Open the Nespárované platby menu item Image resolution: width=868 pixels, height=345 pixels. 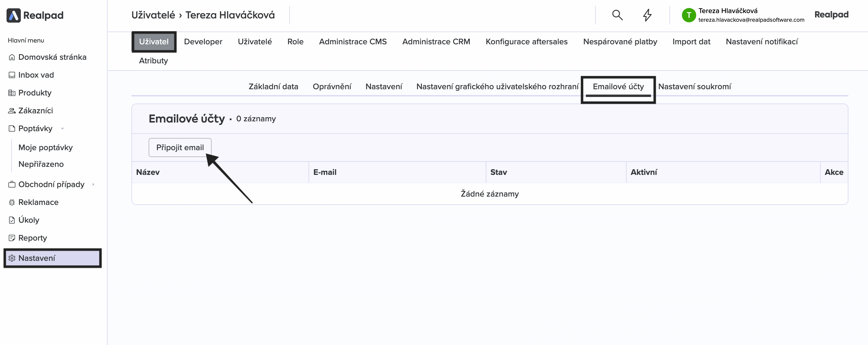(x=620, y=41)
